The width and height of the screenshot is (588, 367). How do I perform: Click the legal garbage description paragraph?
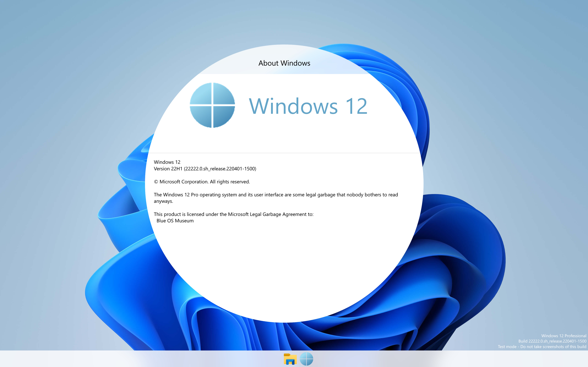tap(275, 195)
